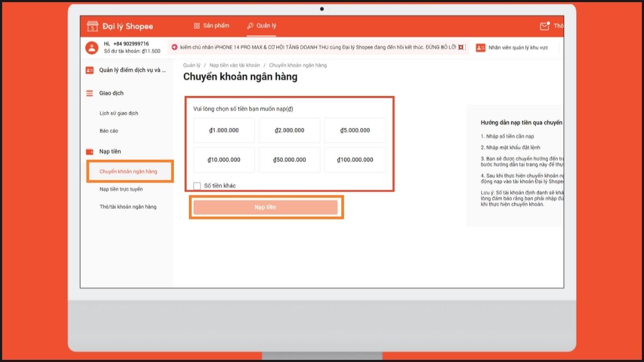Go to Quản lý breadcrumb link
The width and height of the screenshot is (644, 362).
(x=192, y=65)
